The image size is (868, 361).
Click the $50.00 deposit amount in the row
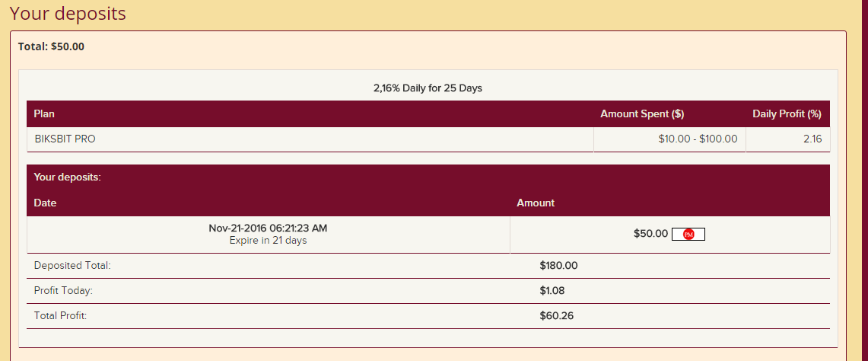[650, 234]
